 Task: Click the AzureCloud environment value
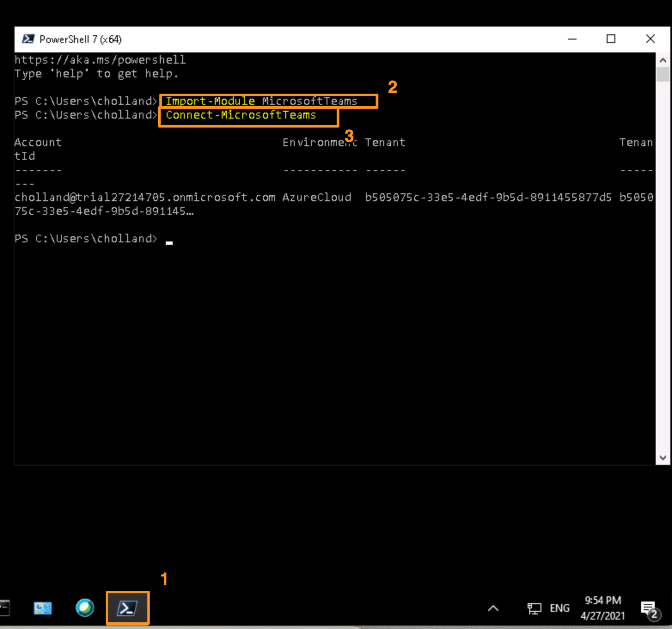(x=317, y=197)
